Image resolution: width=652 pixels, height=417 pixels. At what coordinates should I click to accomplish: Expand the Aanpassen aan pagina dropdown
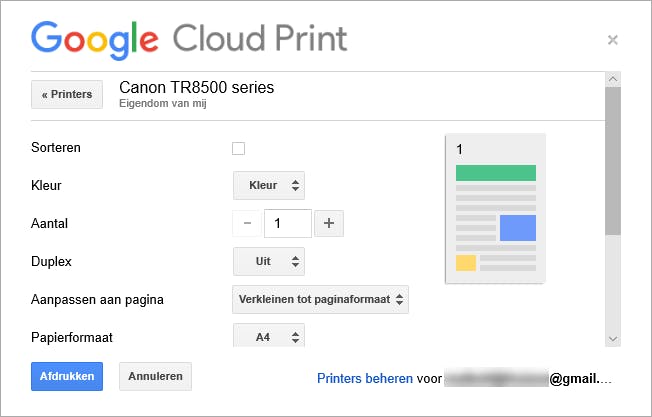[x=320, y=299]
